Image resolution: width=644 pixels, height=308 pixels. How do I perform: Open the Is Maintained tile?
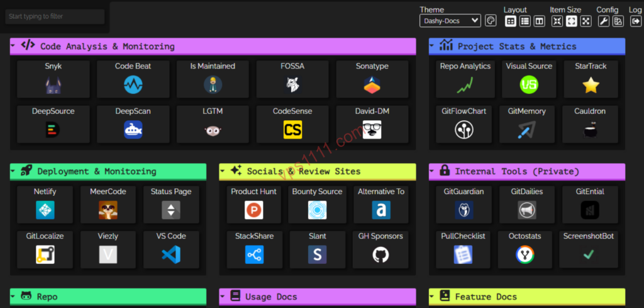213,79
